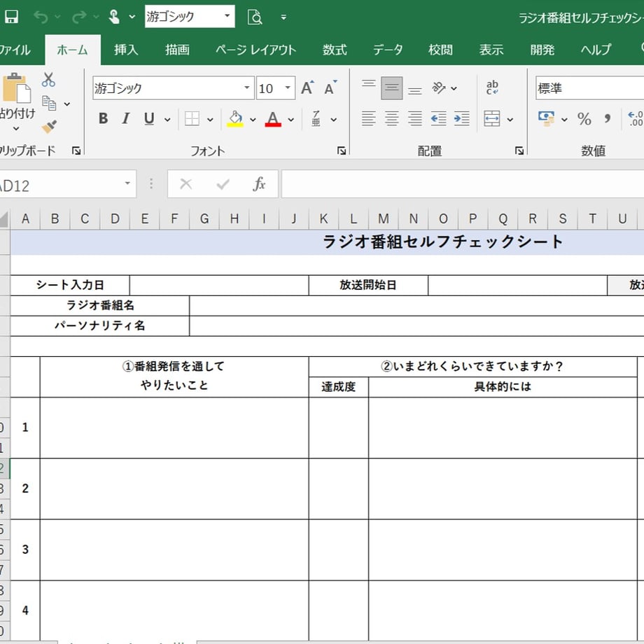The height and width of the screenshot is (644, 644).
Task: Open the 表示 tab
Action: pyautogui.click(x=491, y=50)
